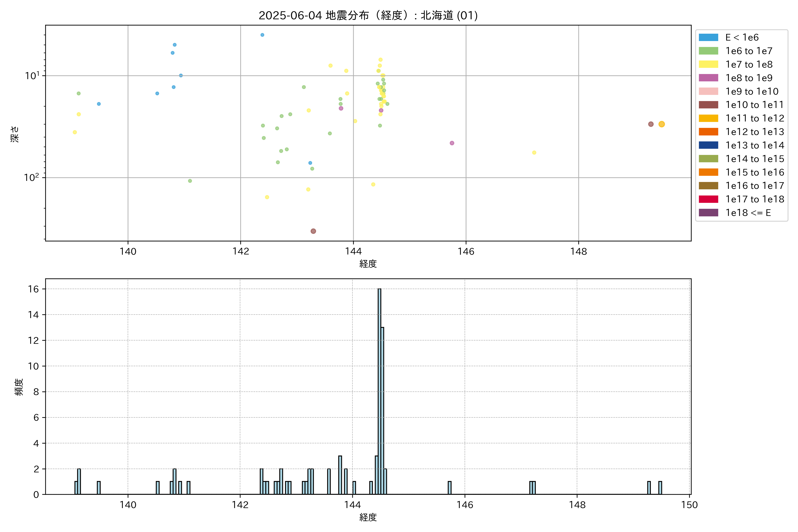Click the tallest histogram bar reaching 16
The image size is (798, 532).
pyautogui.click(x=379, y=390)
